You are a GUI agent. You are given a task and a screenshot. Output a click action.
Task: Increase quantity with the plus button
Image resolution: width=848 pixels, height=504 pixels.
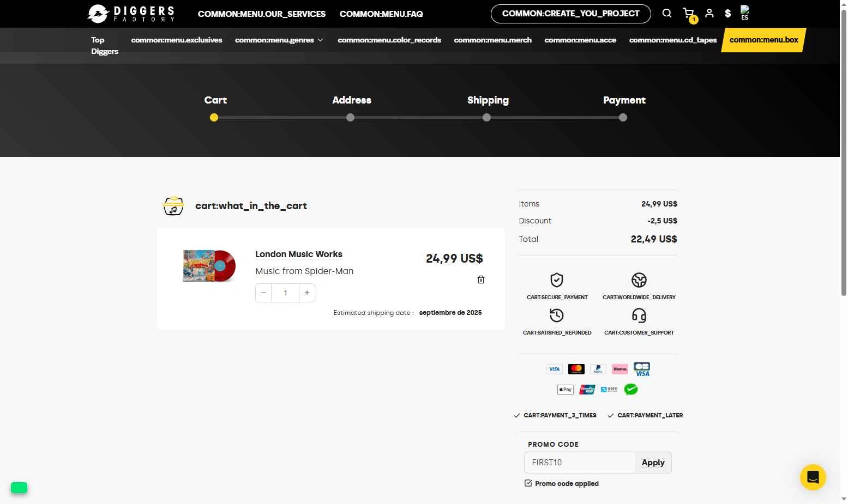307,293
